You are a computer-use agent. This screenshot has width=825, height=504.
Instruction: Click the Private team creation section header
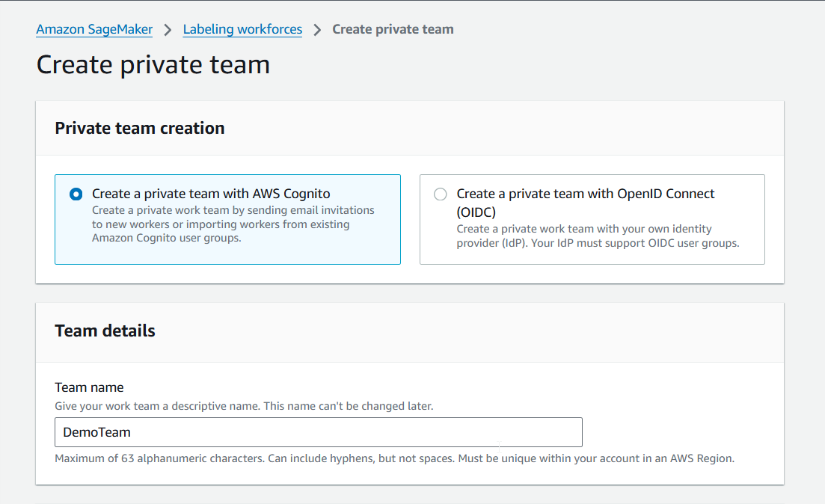(x=140, y=129)
